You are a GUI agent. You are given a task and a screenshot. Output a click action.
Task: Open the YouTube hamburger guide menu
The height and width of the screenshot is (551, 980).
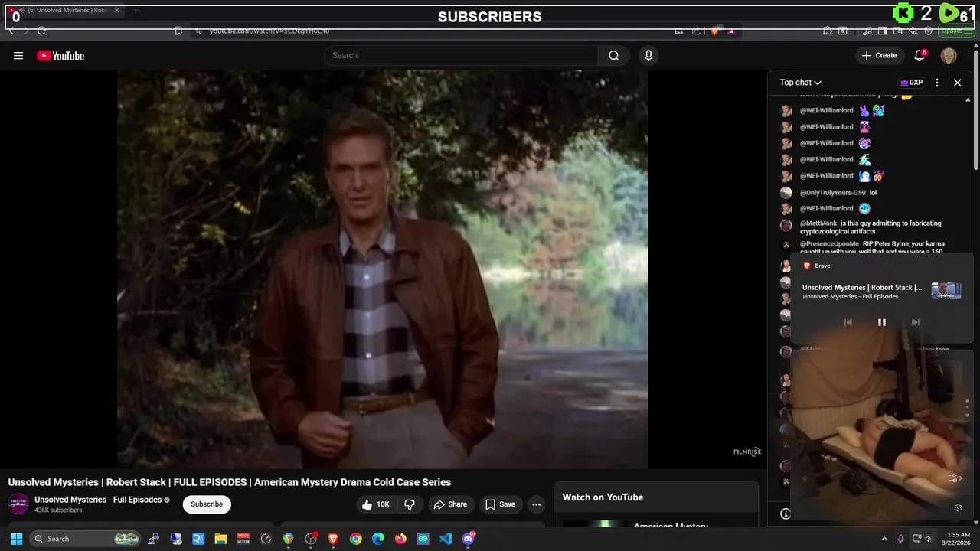coord(18,55)
